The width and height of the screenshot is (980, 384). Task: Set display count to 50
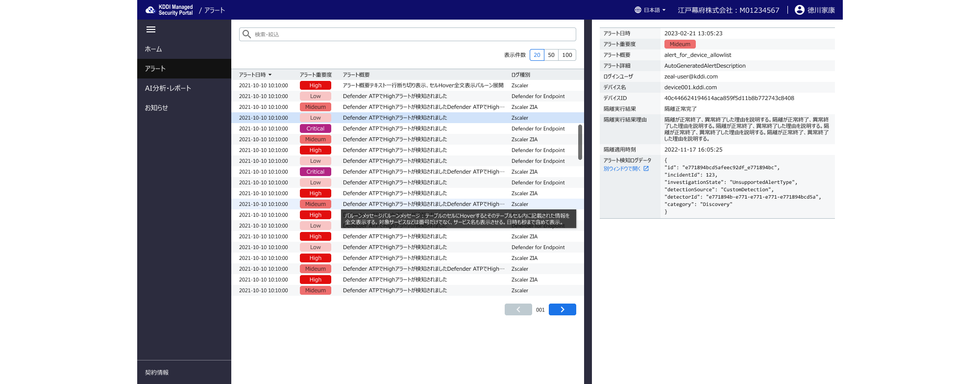[551, 55]
